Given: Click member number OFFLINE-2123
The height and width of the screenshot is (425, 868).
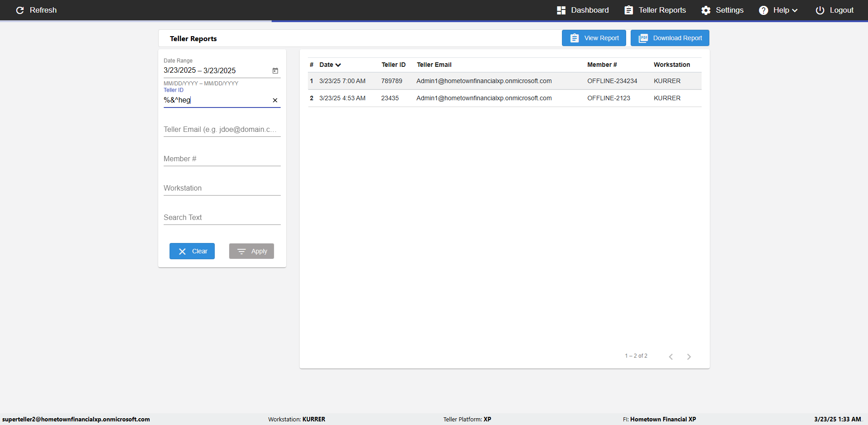Looking at the screenshot, I should point(609,98).
